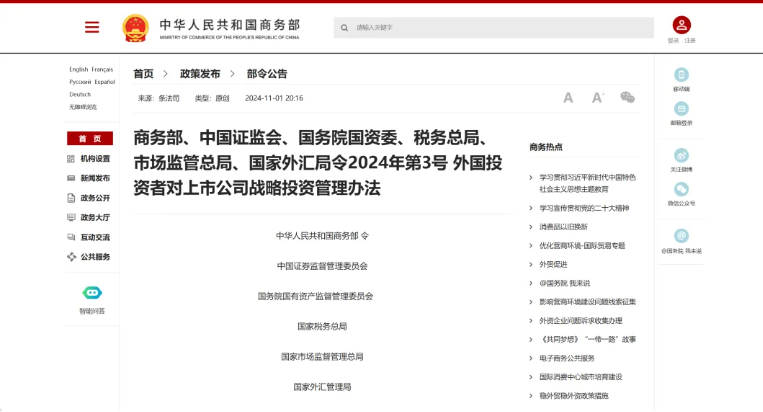Click the 2024-11-01 20:16 timestamp
The image size is (763, 412).
point(274,98)
